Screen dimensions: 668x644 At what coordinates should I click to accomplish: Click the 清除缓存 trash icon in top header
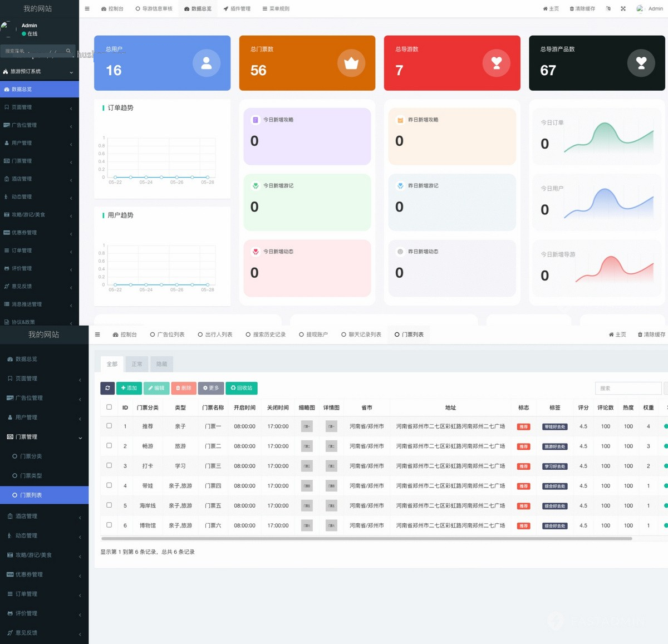(572, 9)
